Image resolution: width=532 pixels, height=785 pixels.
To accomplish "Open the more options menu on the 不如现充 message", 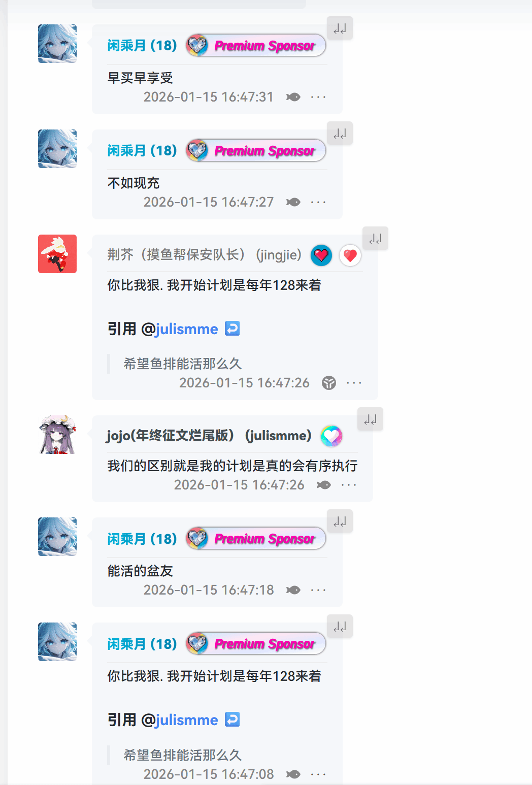I will tap(318, 202).
